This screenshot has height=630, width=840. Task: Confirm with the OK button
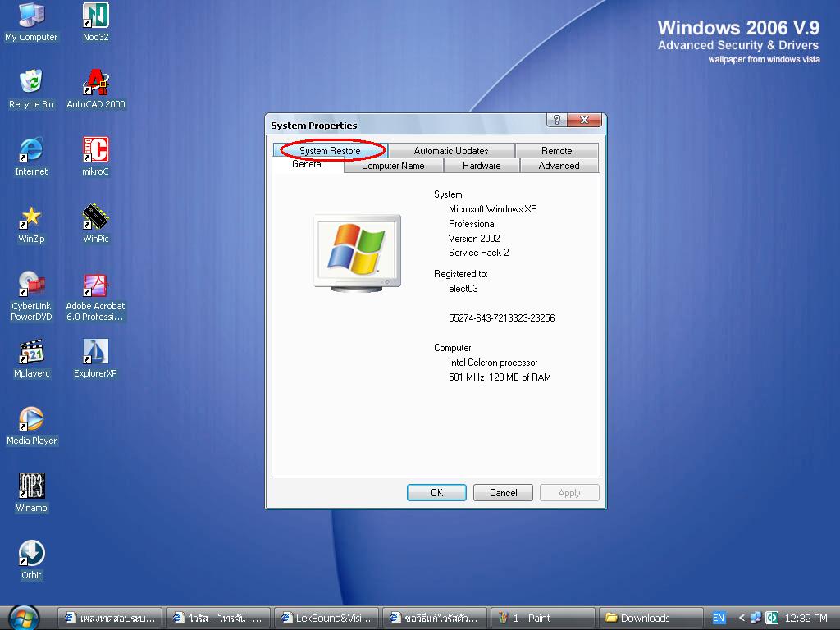[436, 493]
